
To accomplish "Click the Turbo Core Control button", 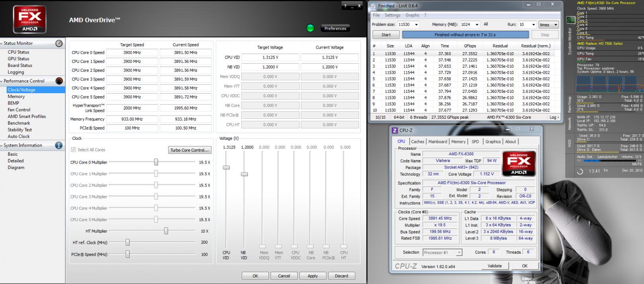I will click(x=190, y=150).
